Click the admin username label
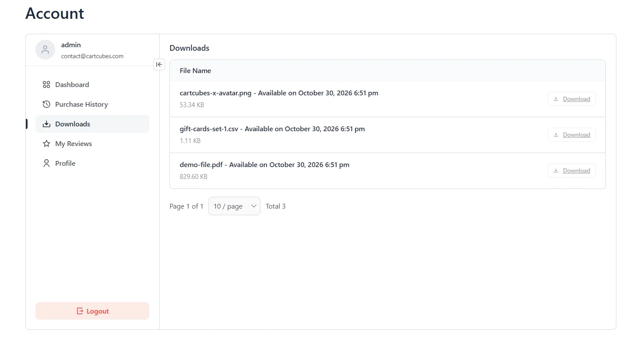Screen dimensions: 644x342 (71, 45)
